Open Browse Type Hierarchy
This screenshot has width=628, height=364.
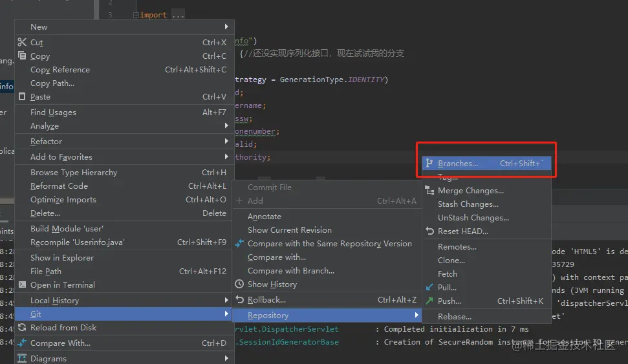coord(124,172)
